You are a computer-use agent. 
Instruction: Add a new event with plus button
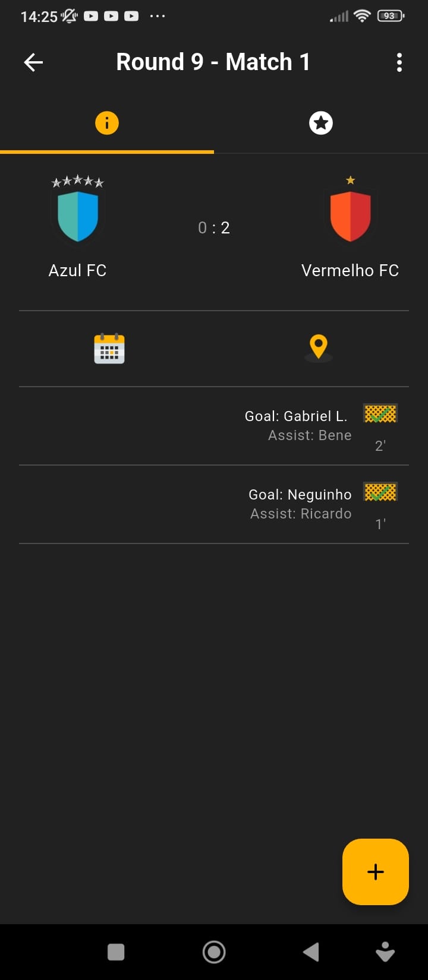tap(376, 872)
